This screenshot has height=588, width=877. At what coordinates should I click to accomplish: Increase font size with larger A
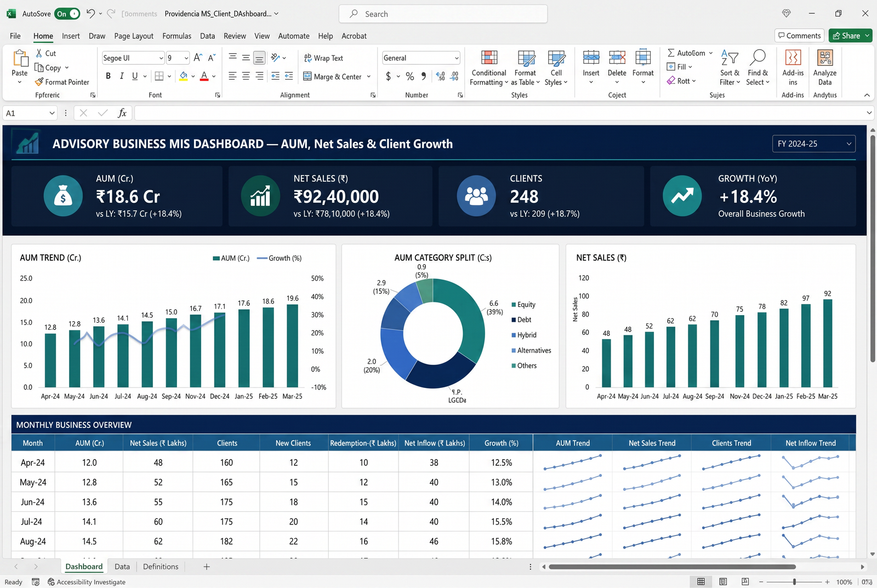click(198, 58)
